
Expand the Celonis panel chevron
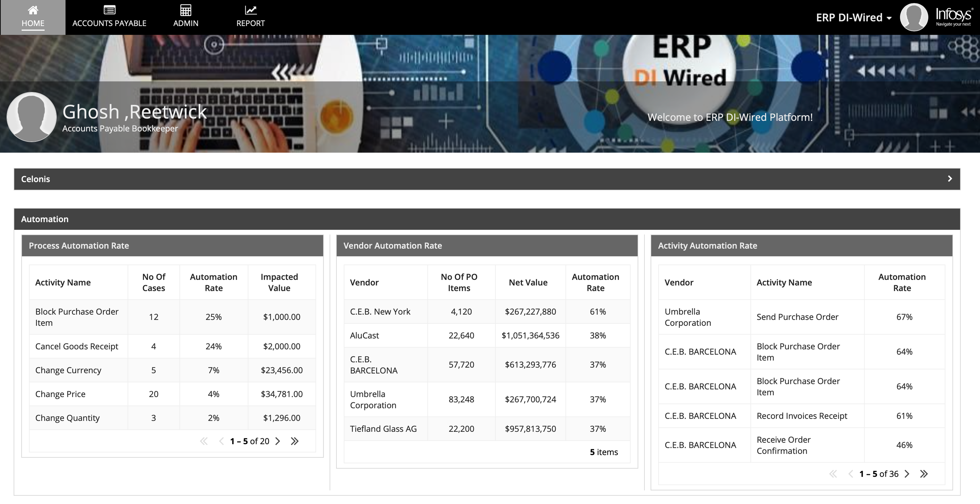click(x=950, y=179)
